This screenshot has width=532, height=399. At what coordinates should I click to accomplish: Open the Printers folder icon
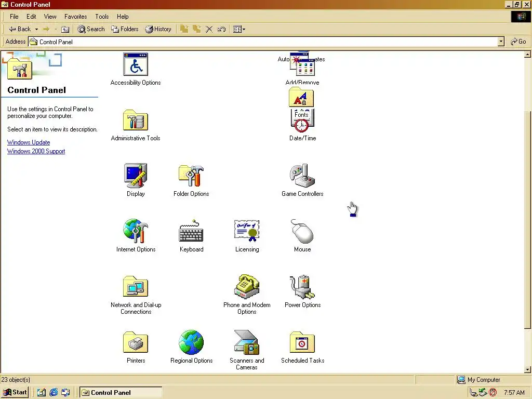136,342
